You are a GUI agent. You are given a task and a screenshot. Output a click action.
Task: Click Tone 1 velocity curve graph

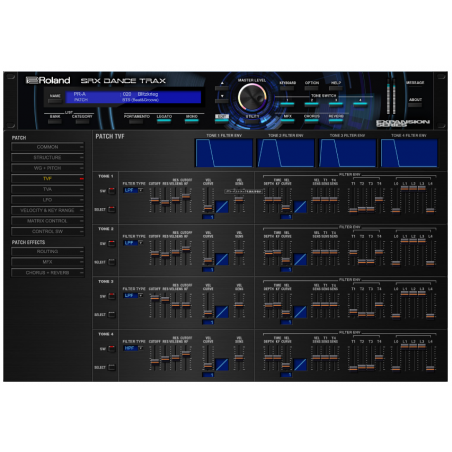(222, 207)
